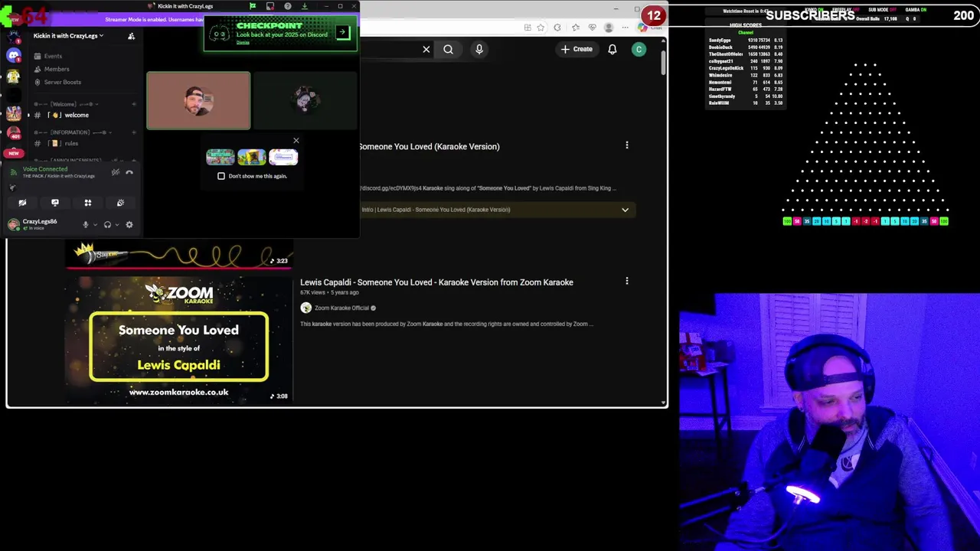980x551 pixels.
Task: Click the Someone You Loved (Karaoke Version) title
Action: point(429,146)
